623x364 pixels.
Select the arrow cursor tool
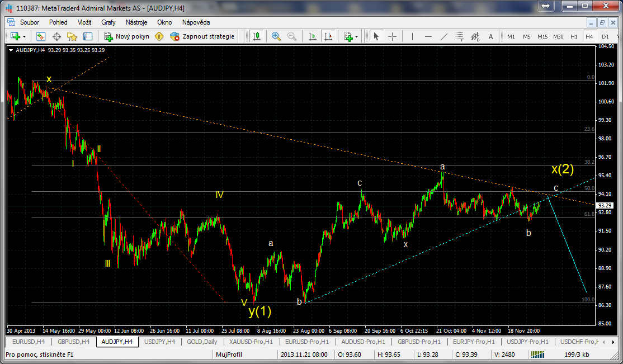click(x=376, y=36)
